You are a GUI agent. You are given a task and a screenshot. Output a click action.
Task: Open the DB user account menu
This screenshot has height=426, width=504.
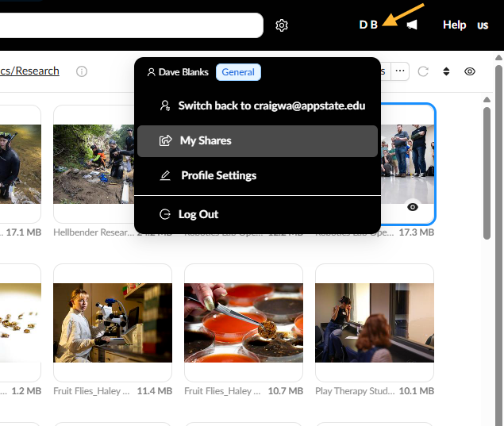pos(368,25)
